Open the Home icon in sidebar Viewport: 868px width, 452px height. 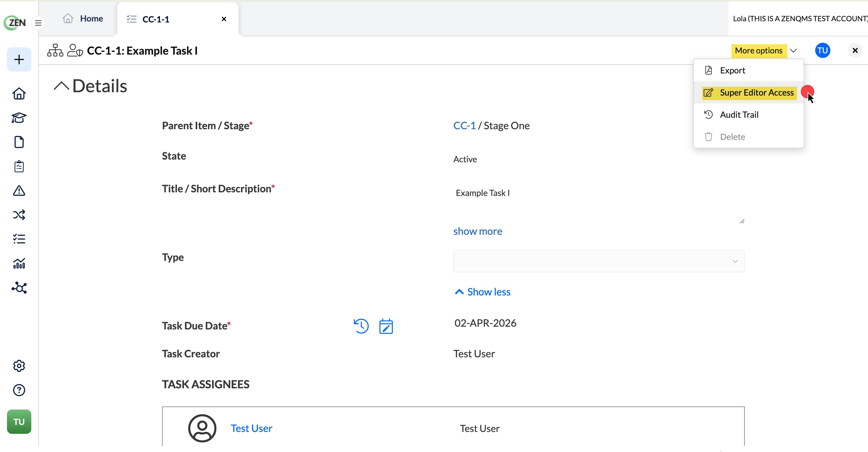point(19,93)
